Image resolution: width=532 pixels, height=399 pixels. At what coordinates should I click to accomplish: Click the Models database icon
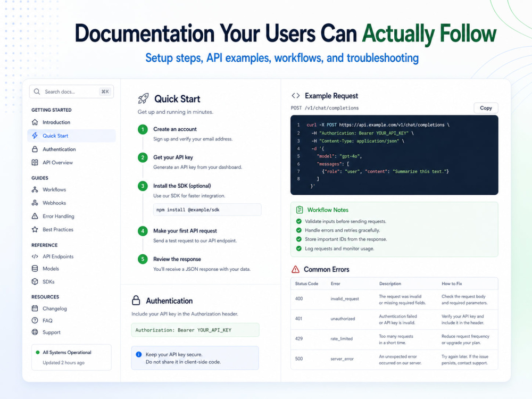[x=35, y=268]
